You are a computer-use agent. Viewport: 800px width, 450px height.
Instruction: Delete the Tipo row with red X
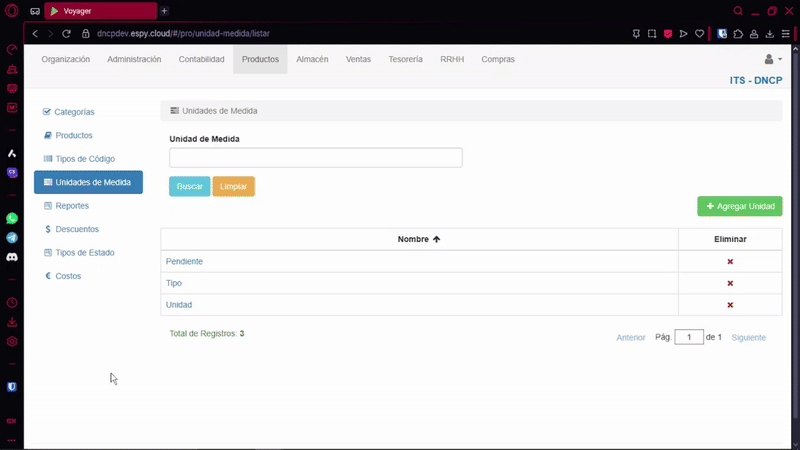point(730,283)
